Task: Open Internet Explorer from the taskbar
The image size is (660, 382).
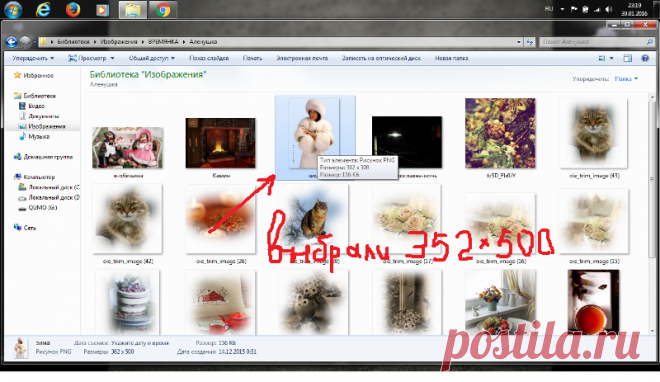Action: [43, 9]
